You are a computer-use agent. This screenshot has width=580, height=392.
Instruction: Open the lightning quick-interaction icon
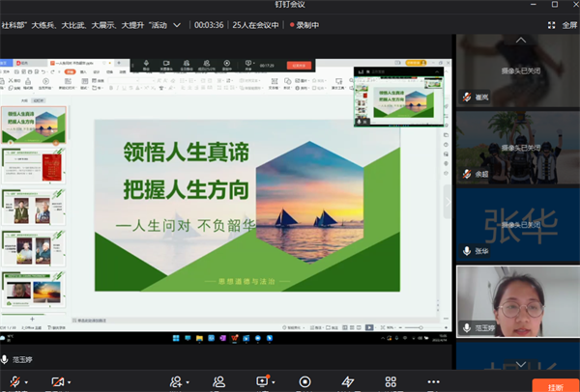pyautogui.click(x=348, y=381)
